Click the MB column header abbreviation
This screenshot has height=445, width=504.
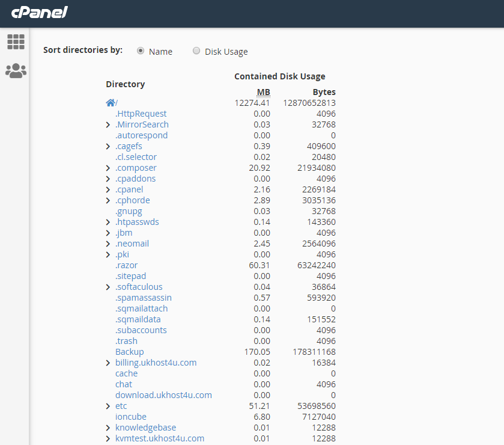(x=263, y=93)
